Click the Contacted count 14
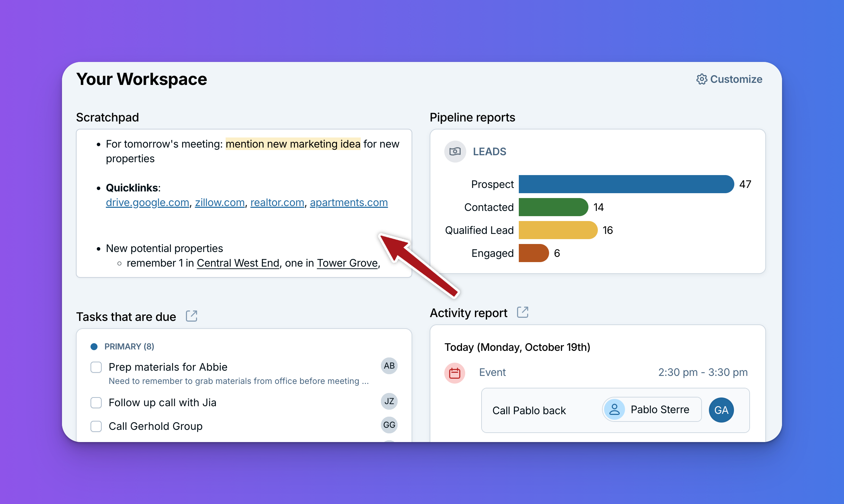The width and height of the screenshot is (844, 504). click(598, 207)
